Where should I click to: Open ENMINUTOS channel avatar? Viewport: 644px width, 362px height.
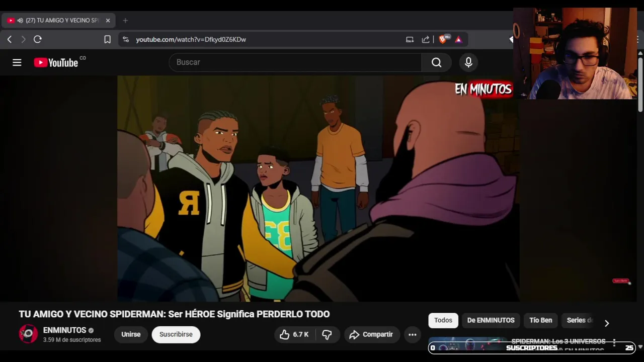[28, 334]
